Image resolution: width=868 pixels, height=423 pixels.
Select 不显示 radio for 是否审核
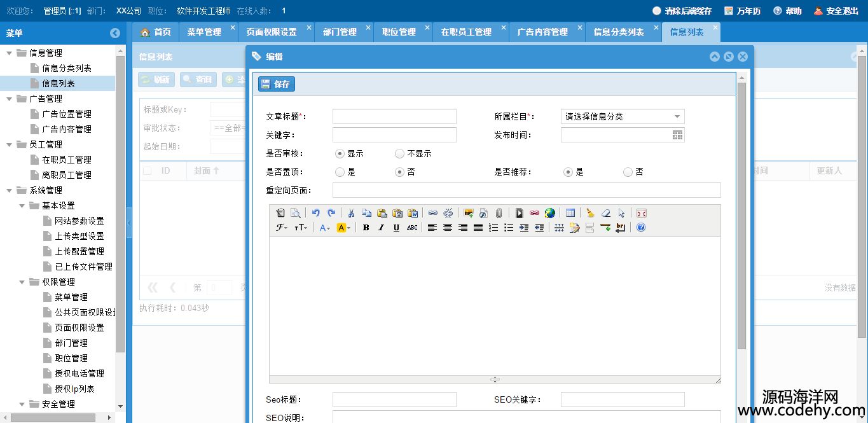399,153
